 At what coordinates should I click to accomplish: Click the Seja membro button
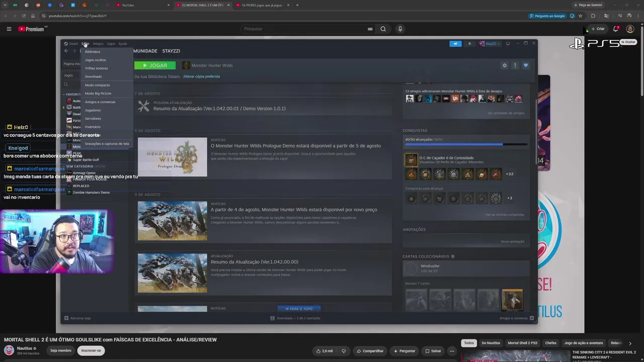click(61, 350)
